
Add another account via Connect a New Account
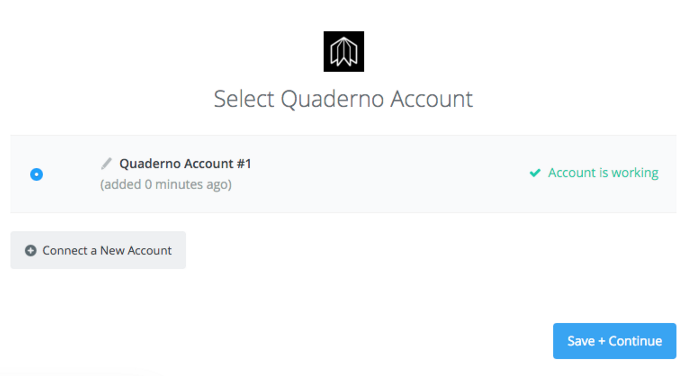(x=98, y=250)
